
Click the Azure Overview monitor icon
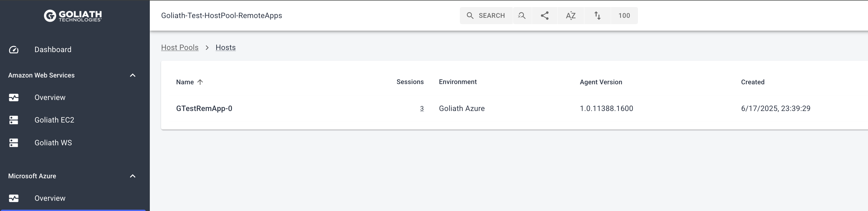[x=14, y=198]
